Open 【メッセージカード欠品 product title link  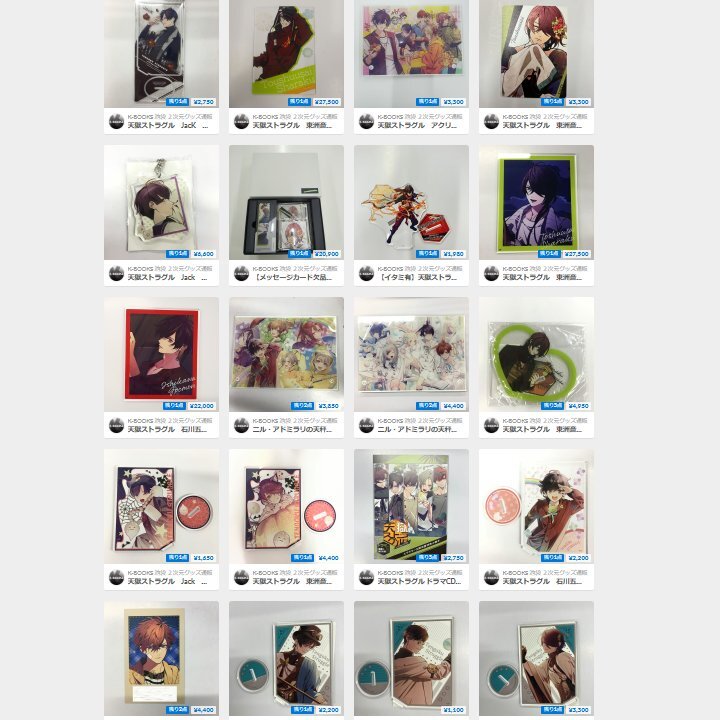point(292,277)
